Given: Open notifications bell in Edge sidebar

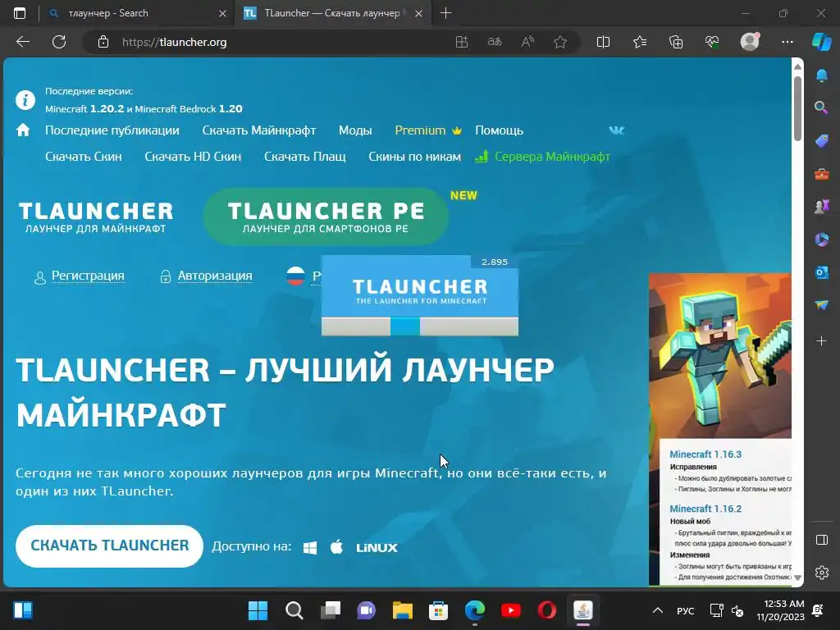Looking at the screenshot, I should tap(822, 75).
